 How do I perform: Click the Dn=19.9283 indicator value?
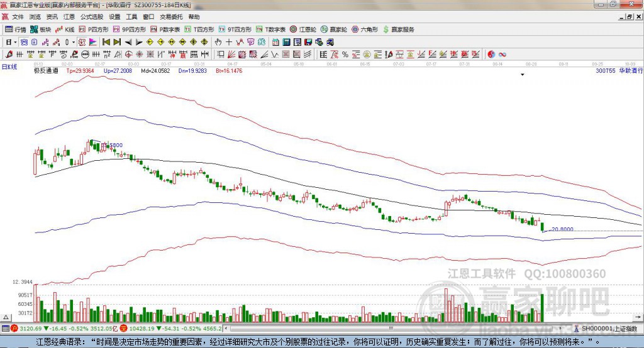click(x=192, y=70)
